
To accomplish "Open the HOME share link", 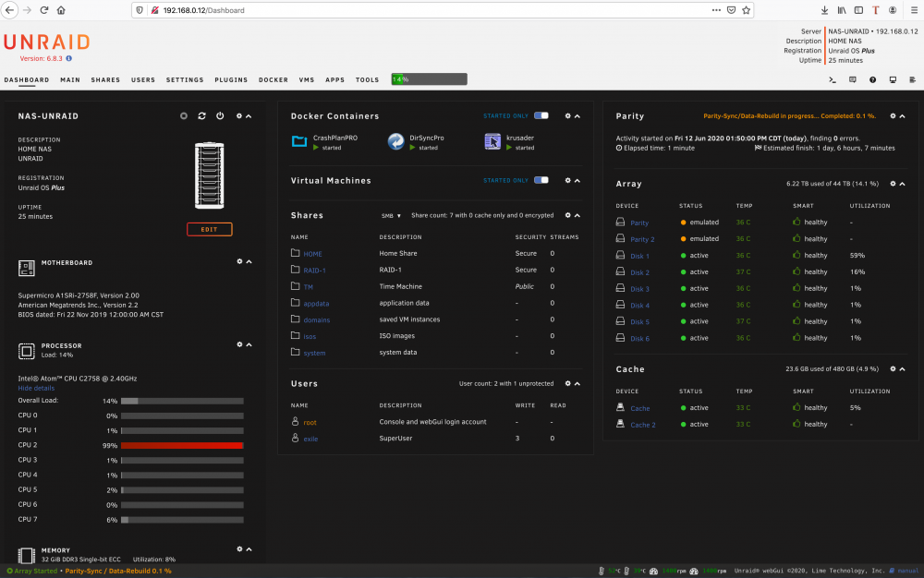I will coord(313,254).
